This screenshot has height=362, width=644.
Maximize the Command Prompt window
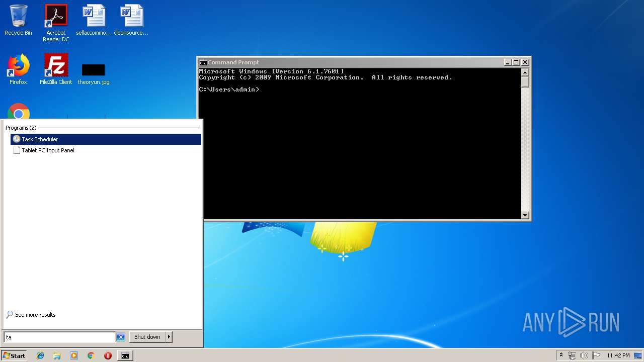pyautogui.click(x=516, y=62)
